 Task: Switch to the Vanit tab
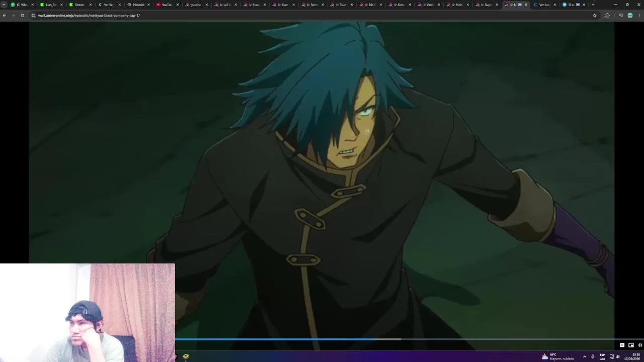pyautogui.click(x=428, y=5)
